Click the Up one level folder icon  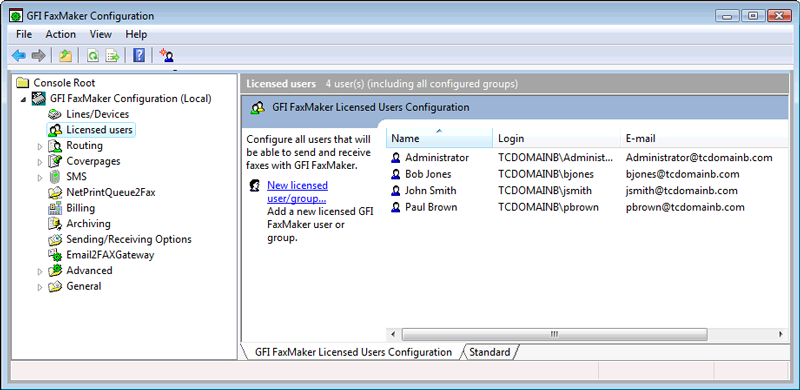[65, 56]
